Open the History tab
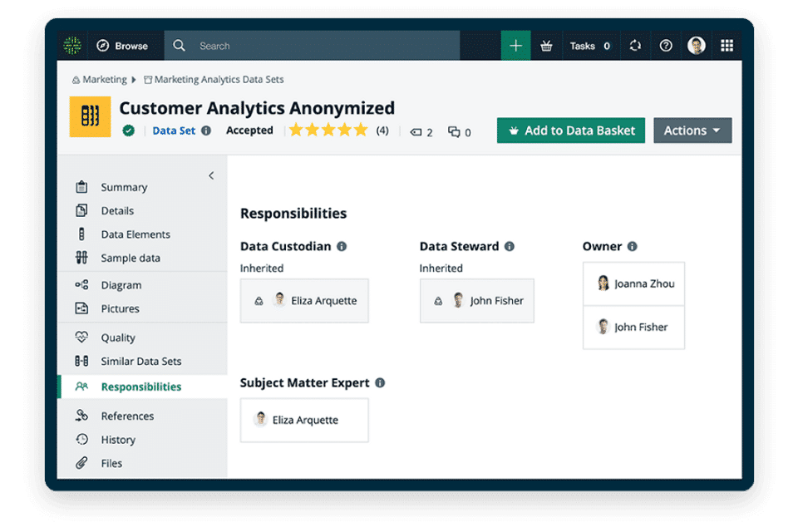798x532 pixels. (118, 440)
